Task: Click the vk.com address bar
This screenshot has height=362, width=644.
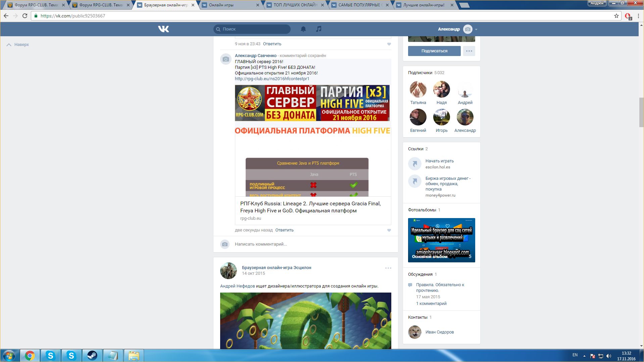Action: 326,16
